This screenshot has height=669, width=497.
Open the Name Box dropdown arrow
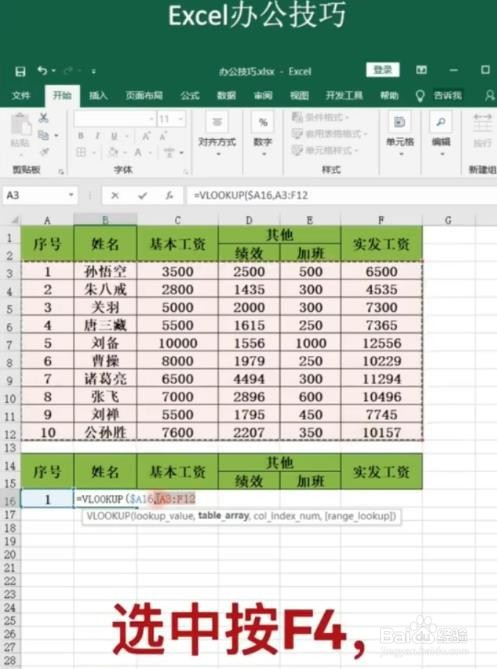71,195
